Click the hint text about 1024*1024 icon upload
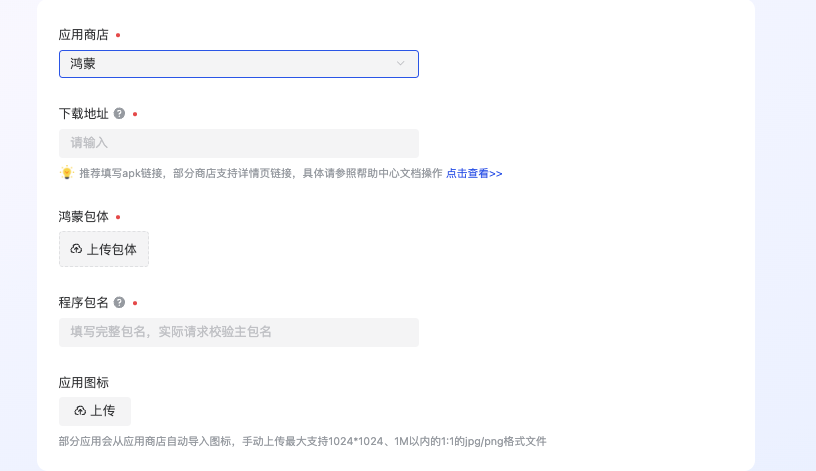The image size is (816, 471). point(302,441)
